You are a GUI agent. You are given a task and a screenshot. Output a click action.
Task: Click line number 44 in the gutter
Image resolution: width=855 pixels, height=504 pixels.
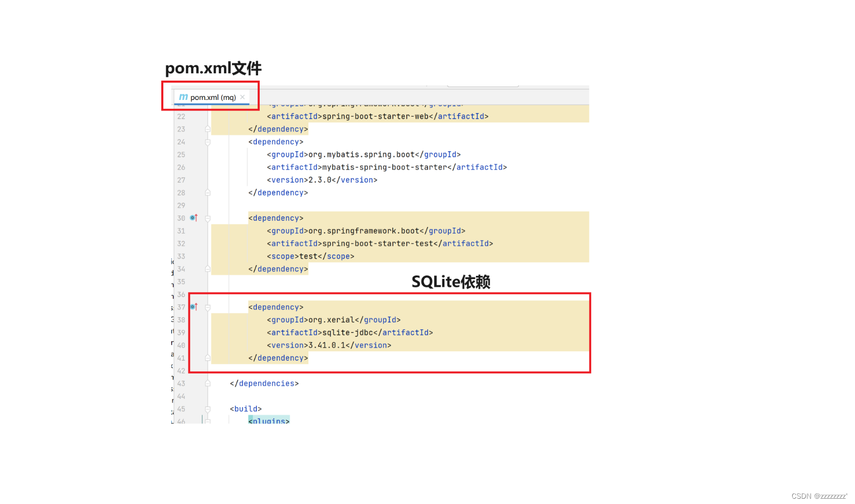(181, 396)
